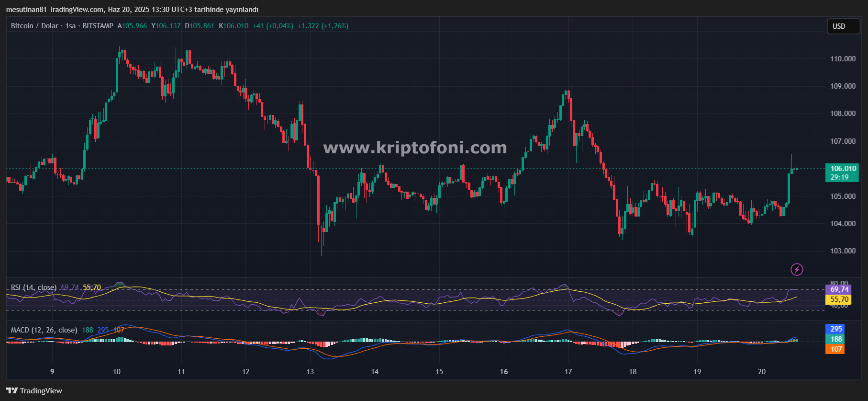The image size is (868, 401).
Task: Click the change value +1.322 (+1,26%)
Action: 323,26
